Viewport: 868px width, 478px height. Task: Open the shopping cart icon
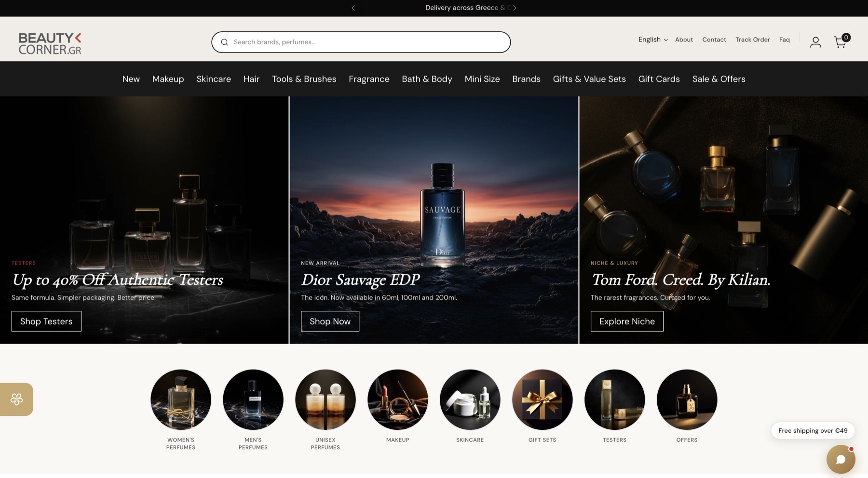[841, 42]
